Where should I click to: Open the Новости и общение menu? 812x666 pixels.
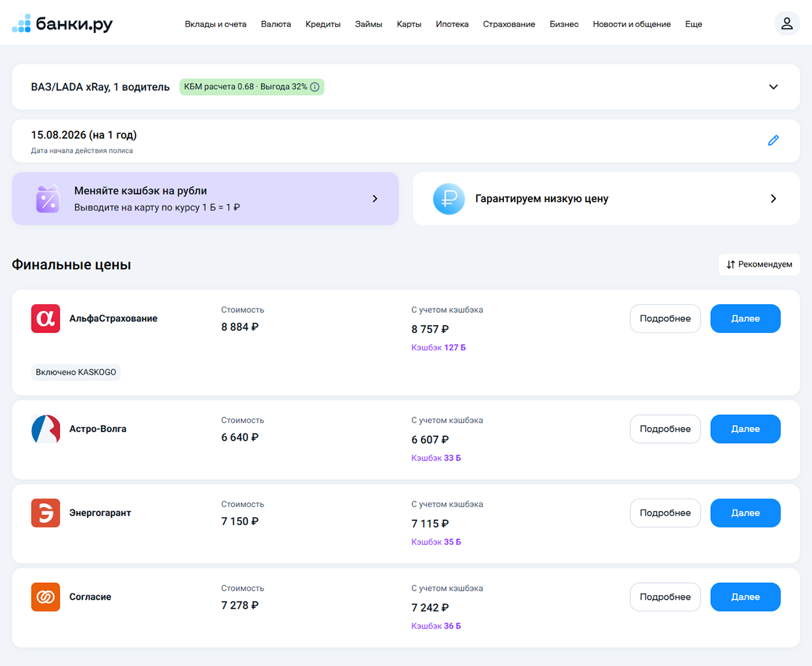click(x=632, y=24)
